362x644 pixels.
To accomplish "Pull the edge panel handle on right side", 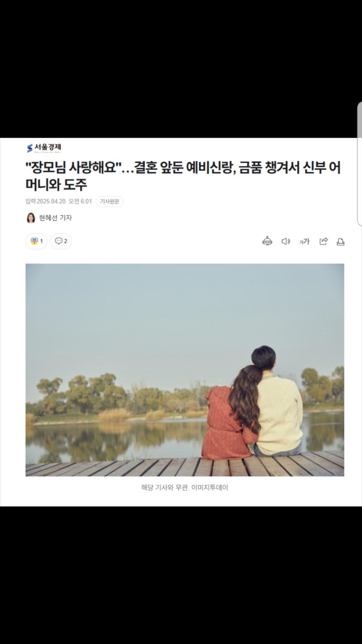I will click(359, 163).
